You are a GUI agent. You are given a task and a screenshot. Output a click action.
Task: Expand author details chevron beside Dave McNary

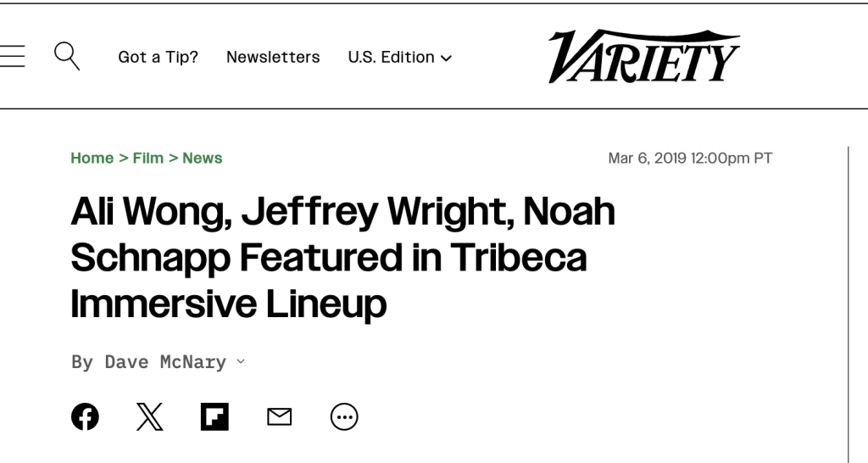[x=240, y=362]
